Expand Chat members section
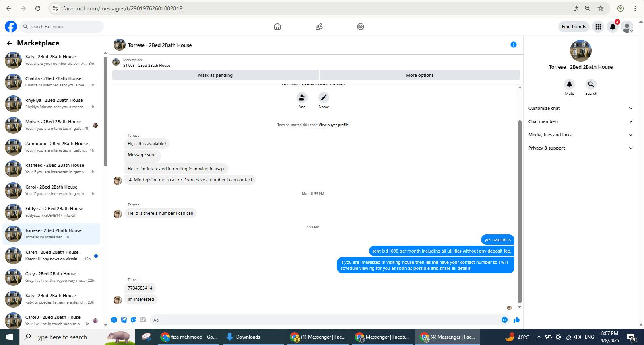The height and width of the screenshot is (345, 644). click(580, 121)
